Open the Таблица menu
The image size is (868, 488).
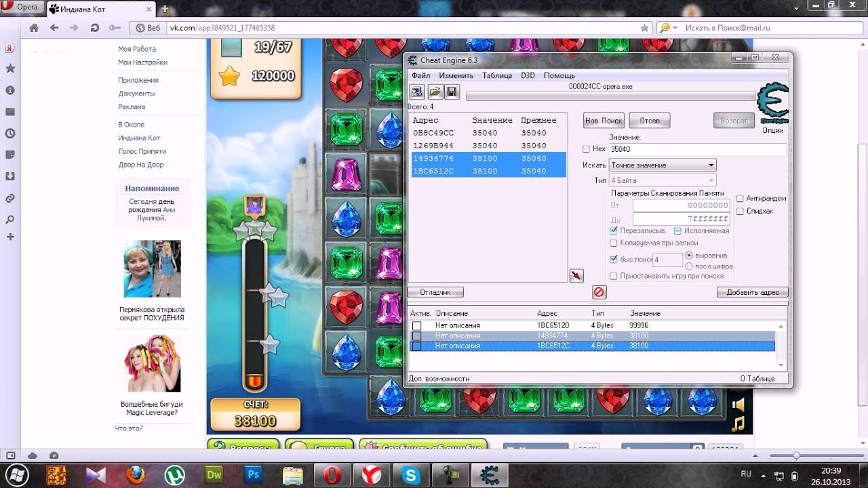click(497, 75)
